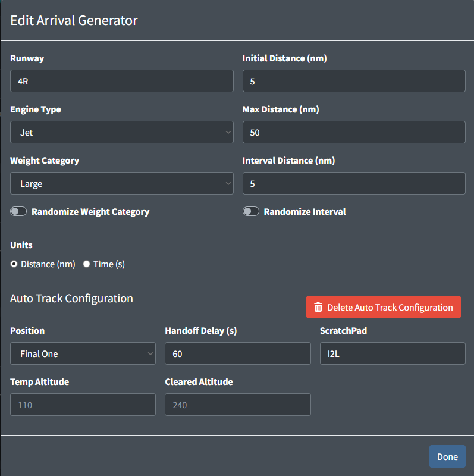Open the Engine Type dropdown set to Jet
This screenshot has height=476, width=474.
tap(122, 132)
